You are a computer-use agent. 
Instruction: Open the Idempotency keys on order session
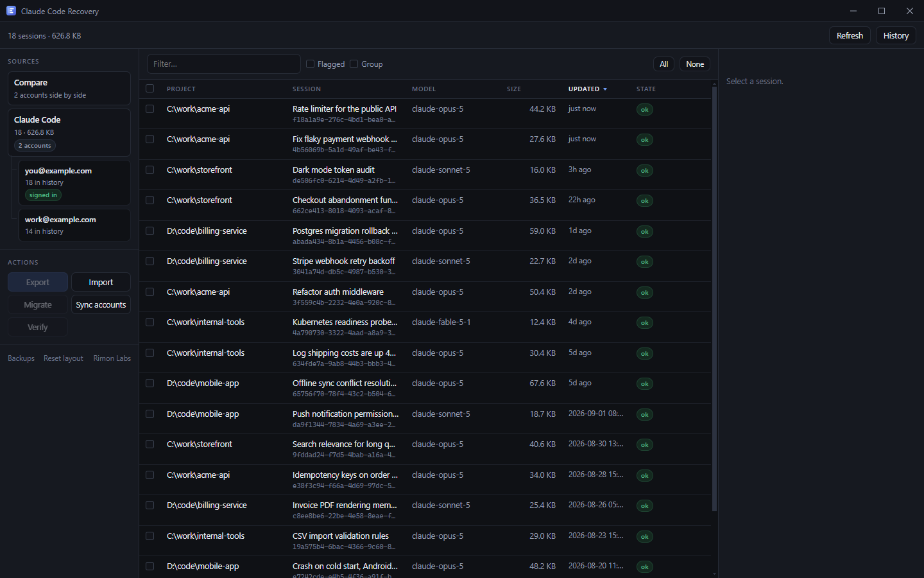pos(345,475)
